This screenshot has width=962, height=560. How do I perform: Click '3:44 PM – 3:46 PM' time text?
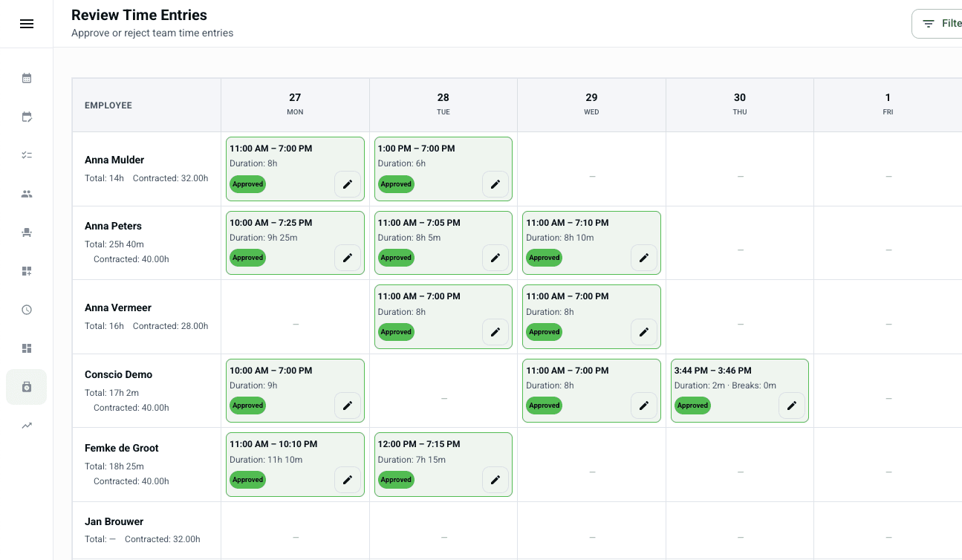713,371
